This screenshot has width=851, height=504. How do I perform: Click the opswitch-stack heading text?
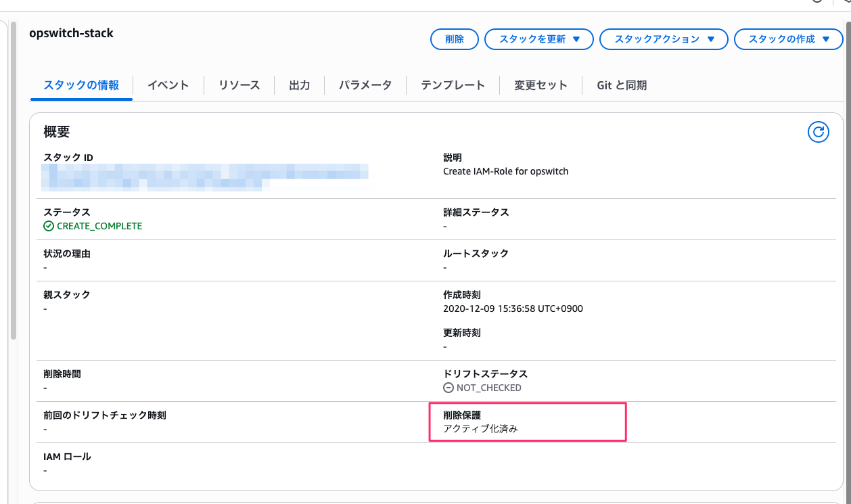[x=71, y=32]
